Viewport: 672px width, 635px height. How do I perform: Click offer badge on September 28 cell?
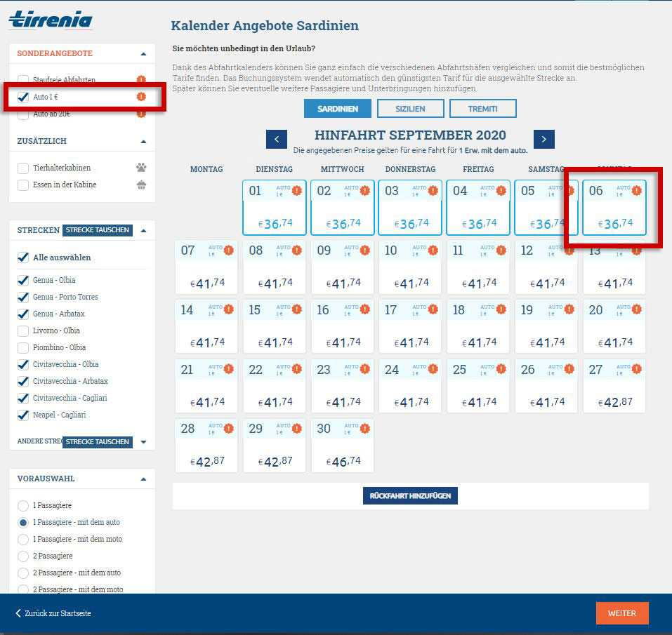click(x=229, y=428)
